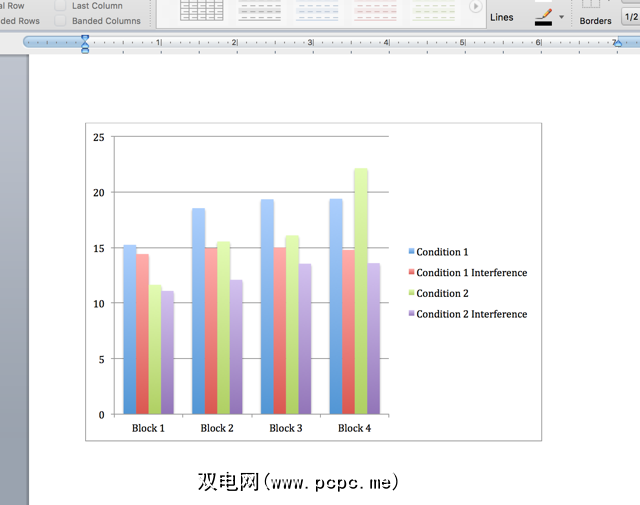The image size is (640, 505).
Task: Click the Lines label in ribbon
Action: coord(502,17)
